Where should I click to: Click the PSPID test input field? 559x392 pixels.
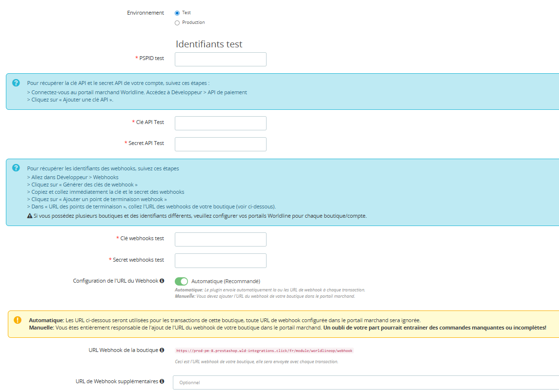click(220, 59)
